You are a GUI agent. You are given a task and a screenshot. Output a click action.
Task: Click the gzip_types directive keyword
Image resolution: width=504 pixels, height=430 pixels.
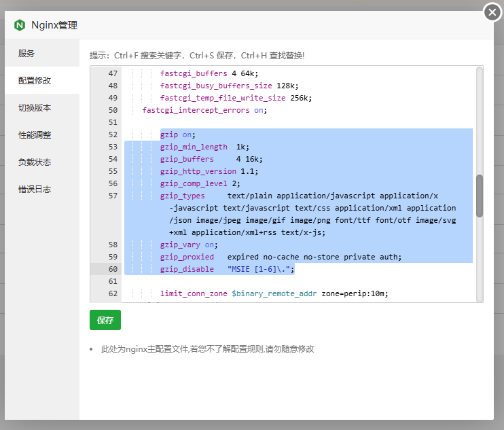(x=182, y=196)
